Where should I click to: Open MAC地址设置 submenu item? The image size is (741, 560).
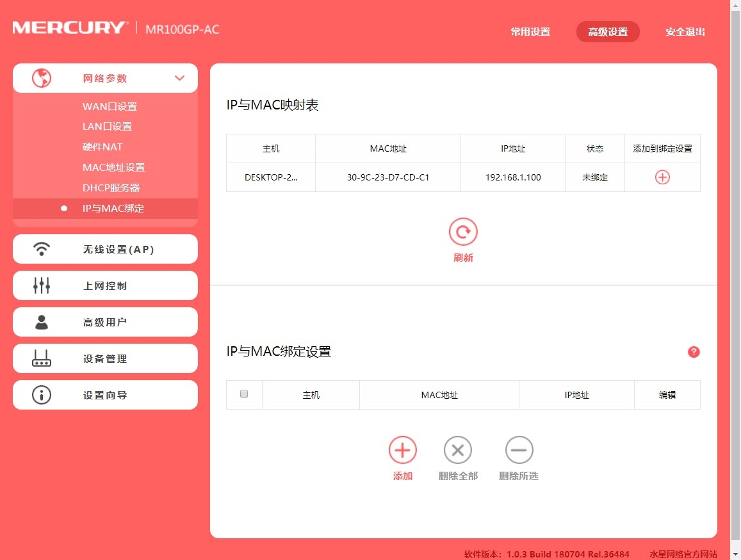click(114, 168)
